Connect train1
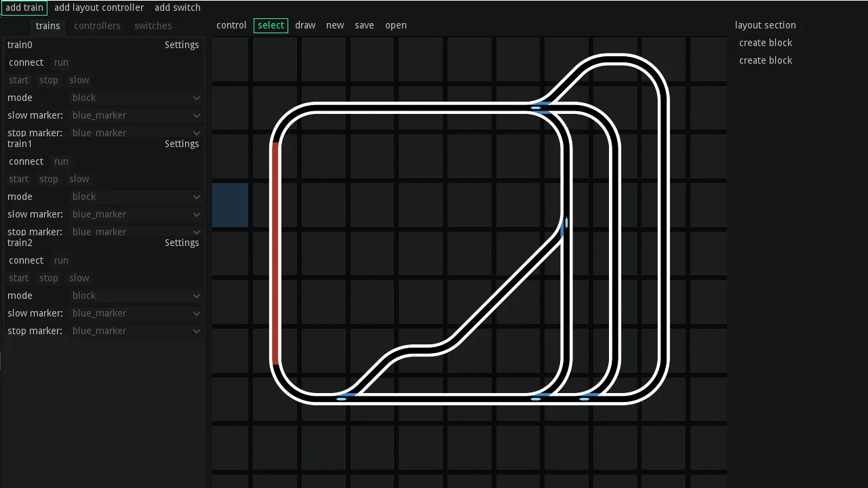The image size is (868, 488). coord(26,161)
